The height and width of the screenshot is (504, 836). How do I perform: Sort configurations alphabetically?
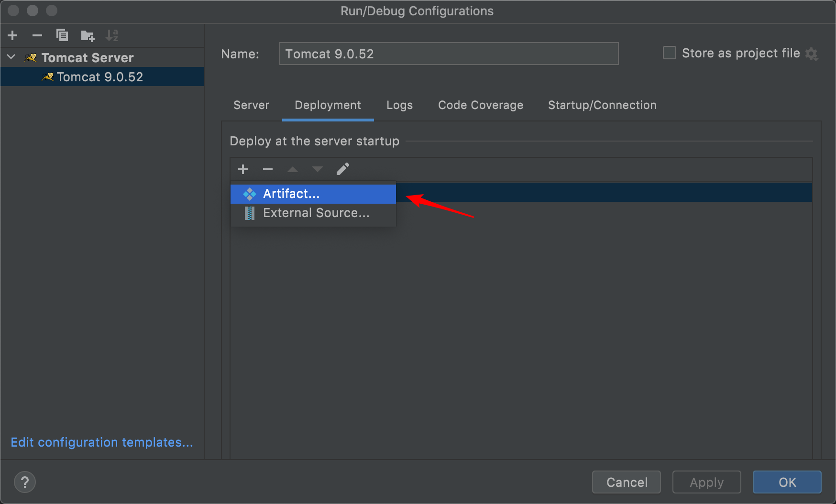pyautogui.click(x=112, y=35)
